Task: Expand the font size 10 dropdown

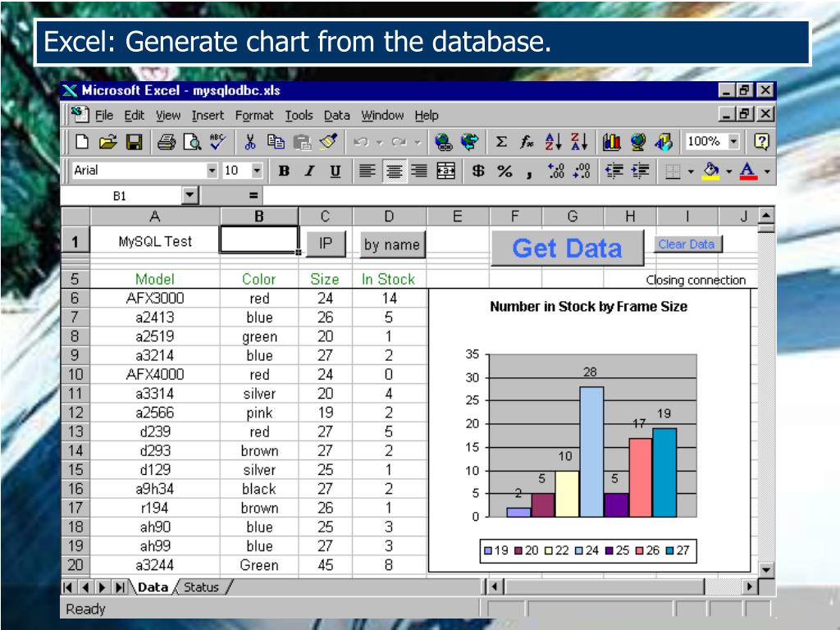Action: 257,171
